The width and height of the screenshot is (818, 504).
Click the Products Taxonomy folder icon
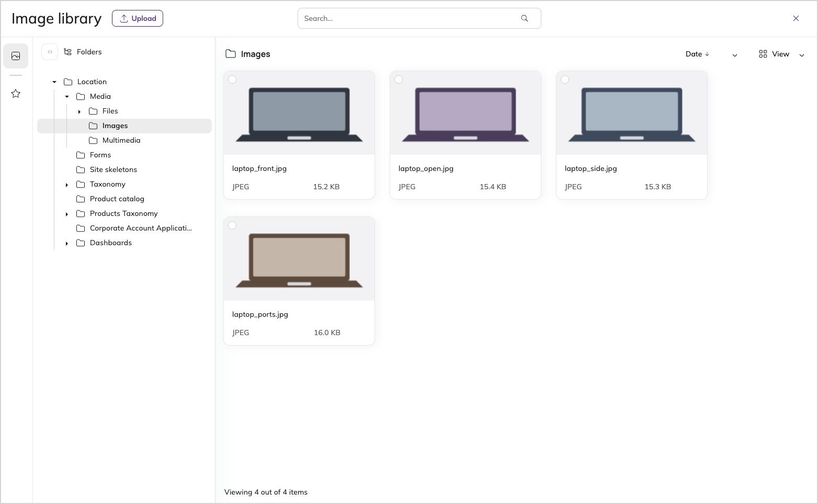[81, 213]
